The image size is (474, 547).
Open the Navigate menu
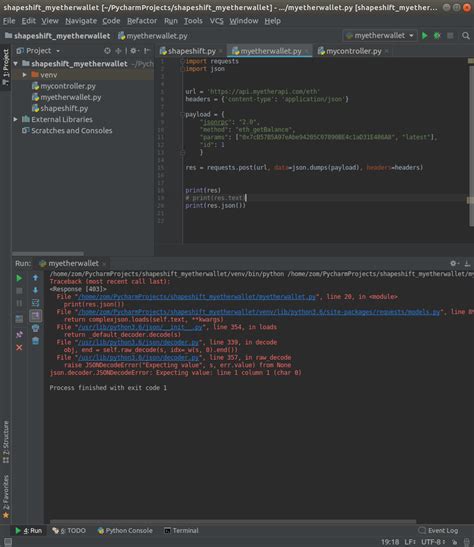[81, 21]
